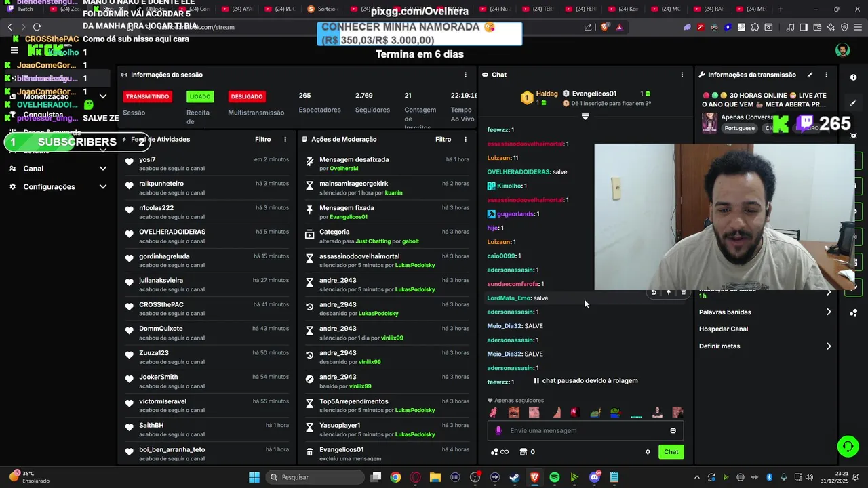868x488 pixels.
Task: Open Steam from the taskbar
Action: (515, 477)
